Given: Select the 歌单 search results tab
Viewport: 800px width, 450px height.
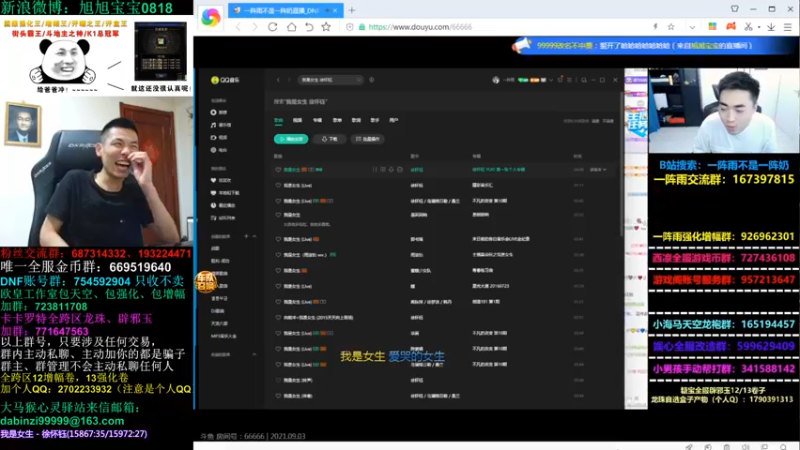Looking at the screenshot, I should coord(337,120).
